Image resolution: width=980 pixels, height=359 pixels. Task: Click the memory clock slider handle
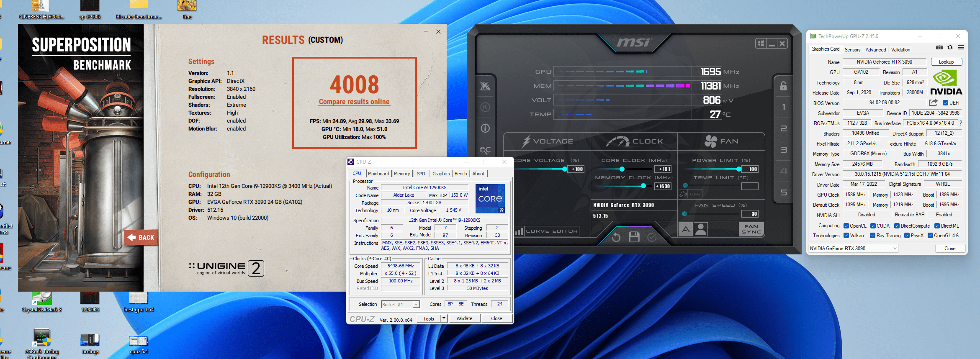click(643, 186)
